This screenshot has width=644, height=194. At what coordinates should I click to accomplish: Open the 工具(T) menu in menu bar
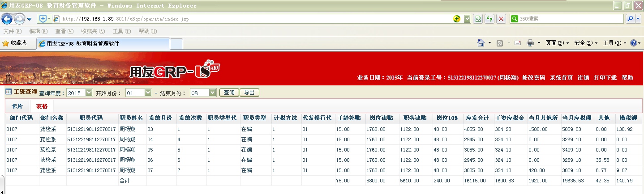tap(122, 31)
